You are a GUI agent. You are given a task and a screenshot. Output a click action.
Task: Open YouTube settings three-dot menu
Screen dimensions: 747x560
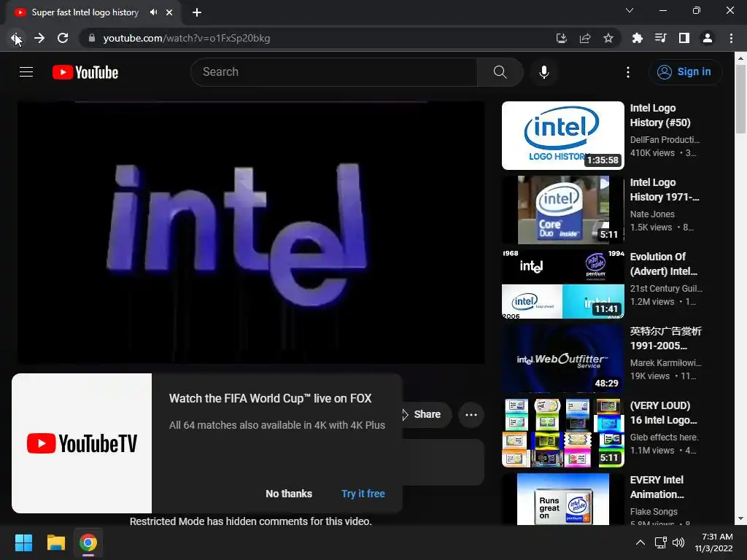628,72
